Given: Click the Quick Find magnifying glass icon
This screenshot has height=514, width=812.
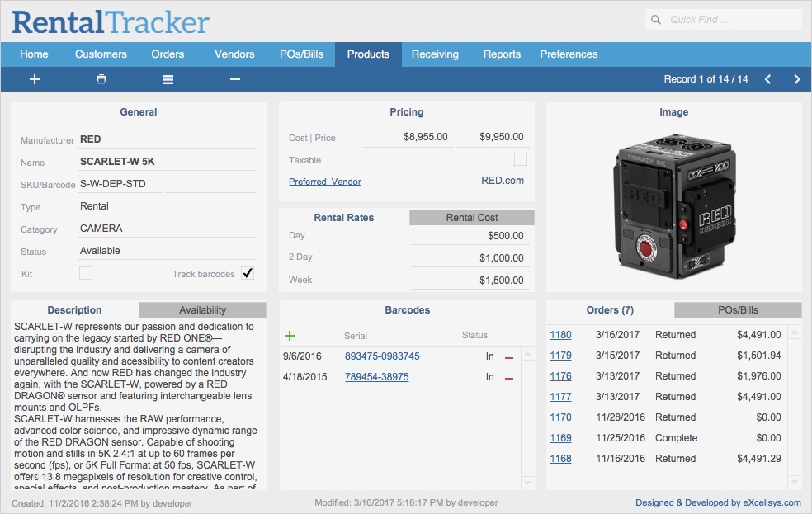Looking at the screenshot, I should tap(655, 19).
